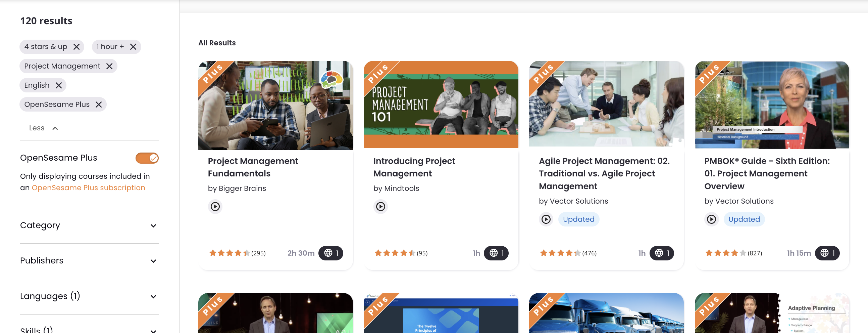Open the Introducing Project Management course title
Image resolution: width=868 pixels, height=333 pixels.
point(414,167)
